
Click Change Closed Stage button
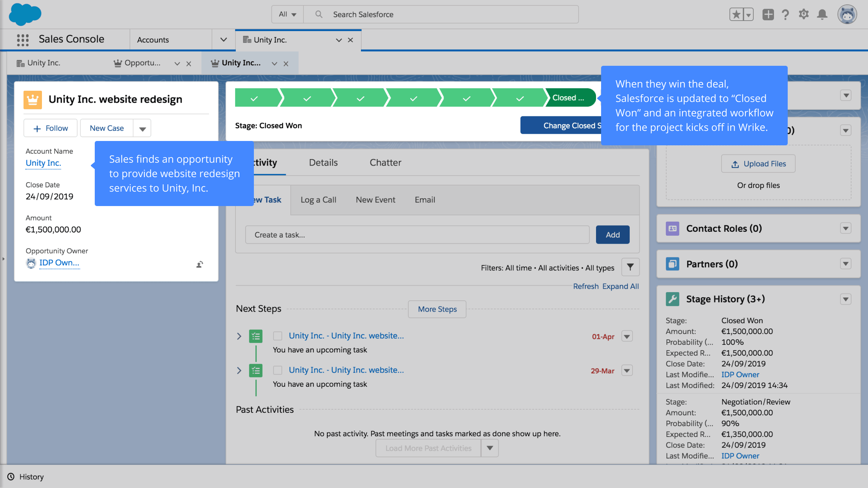coord(561,125)
